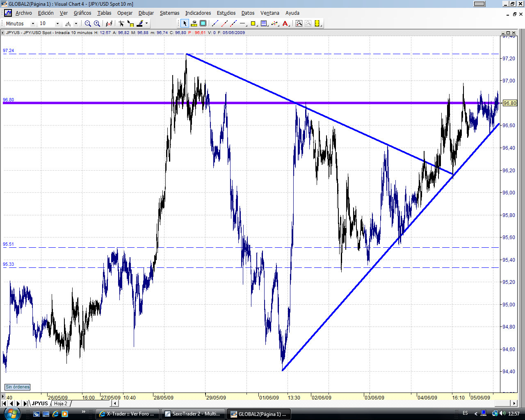525x420 pixels.
Task: Open the Datos menu
Action: click(x=248, y=13)
